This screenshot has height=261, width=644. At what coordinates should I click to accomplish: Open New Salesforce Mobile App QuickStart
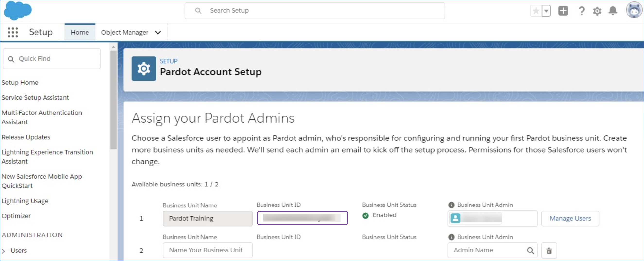tap(42, 181)
